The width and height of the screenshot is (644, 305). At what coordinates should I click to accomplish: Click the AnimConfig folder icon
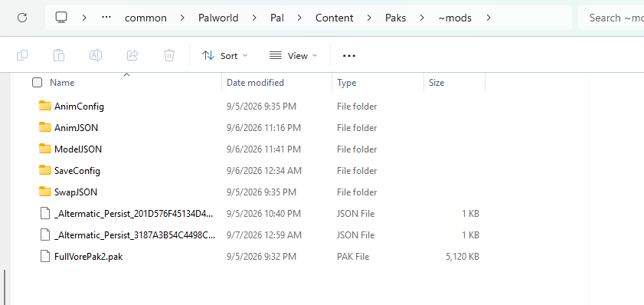45,106
